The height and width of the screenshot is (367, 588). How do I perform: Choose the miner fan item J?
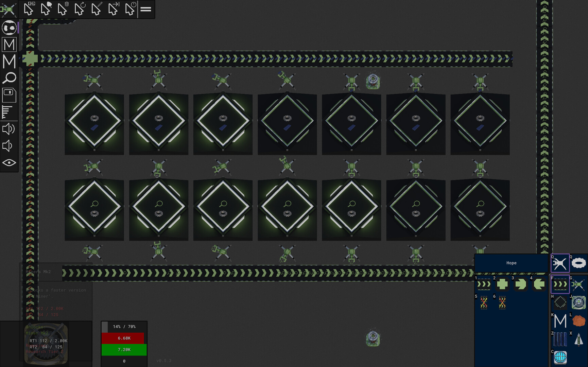tap(578, 302)
